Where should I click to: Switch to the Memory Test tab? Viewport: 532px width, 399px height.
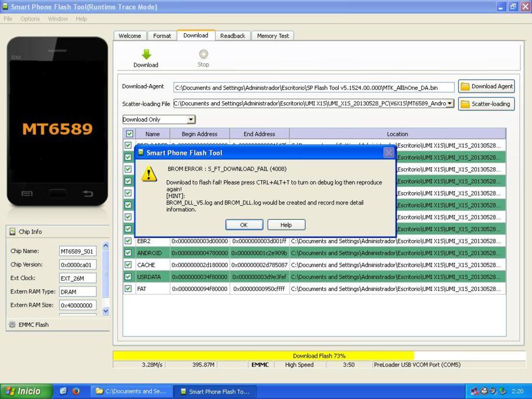point(273,35)
